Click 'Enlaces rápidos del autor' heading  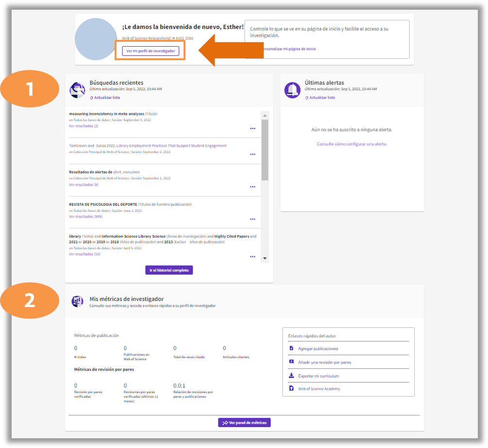pos(312,336)
